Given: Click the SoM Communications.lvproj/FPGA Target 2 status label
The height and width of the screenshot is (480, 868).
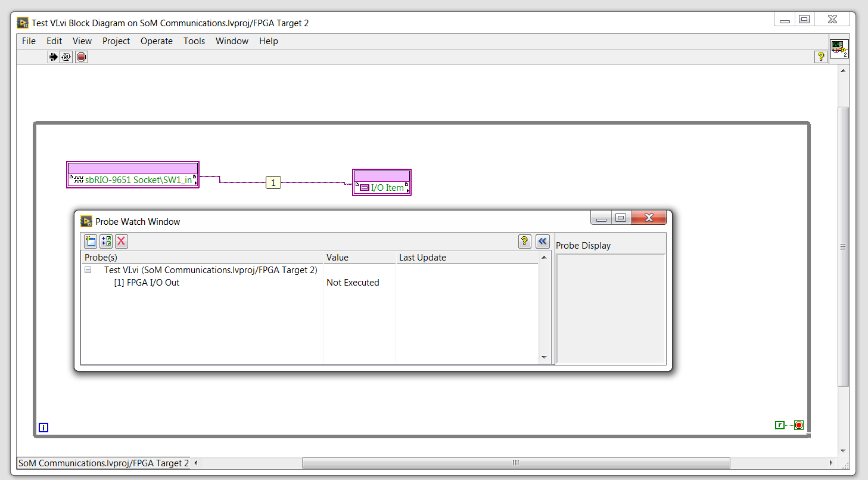Looking at the screenshot, I should tap(104, 463).
